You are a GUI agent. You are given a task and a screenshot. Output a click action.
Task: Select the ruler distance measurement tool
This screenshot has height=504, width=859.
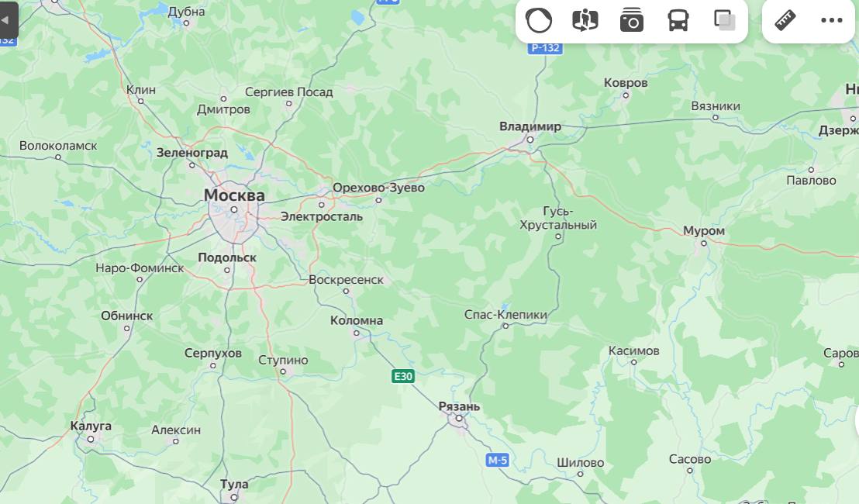point(785,21)
